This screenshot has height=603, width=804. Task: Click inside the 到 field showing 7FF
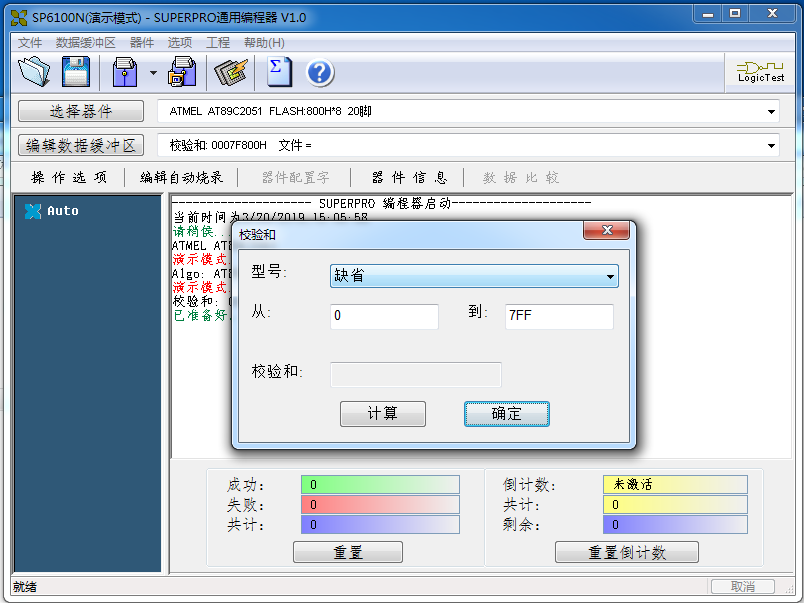click(x=558, y=316)
